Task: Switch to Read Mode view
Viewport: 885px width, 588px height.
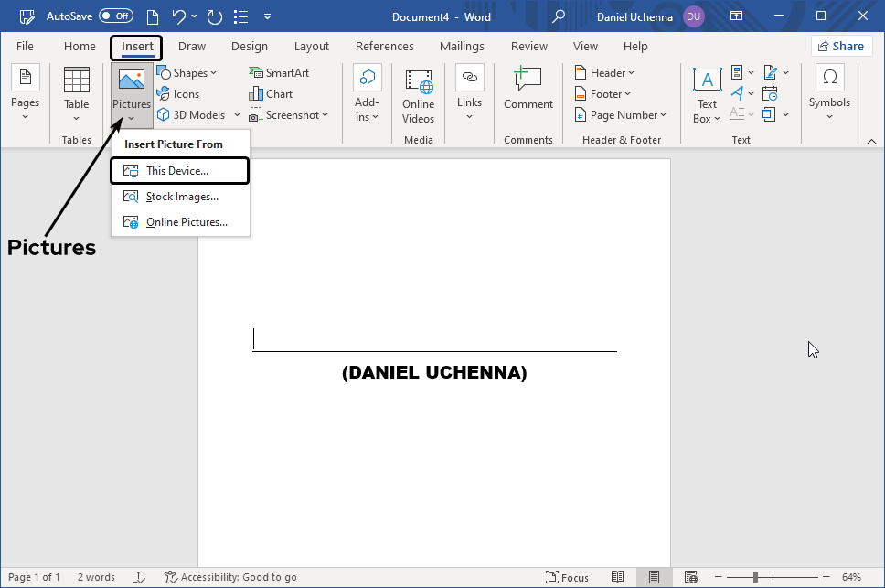Action: pos(618,577)
